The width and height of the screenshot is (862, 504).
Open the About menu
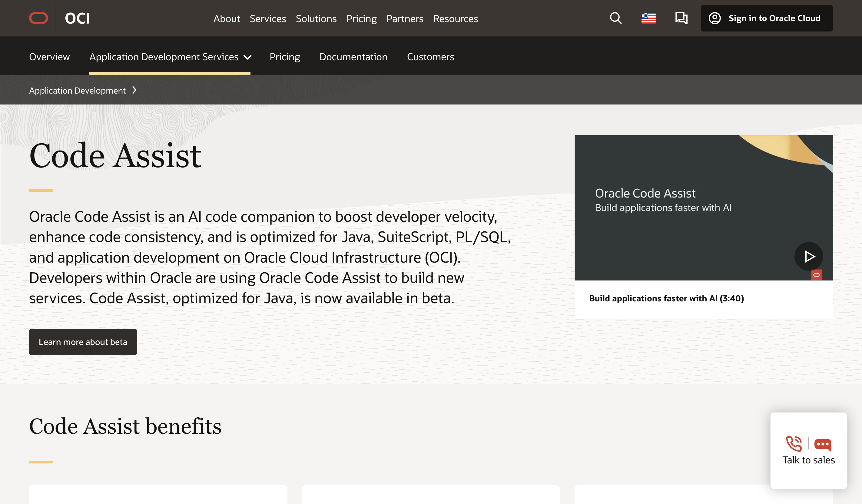tap(227, 18)
